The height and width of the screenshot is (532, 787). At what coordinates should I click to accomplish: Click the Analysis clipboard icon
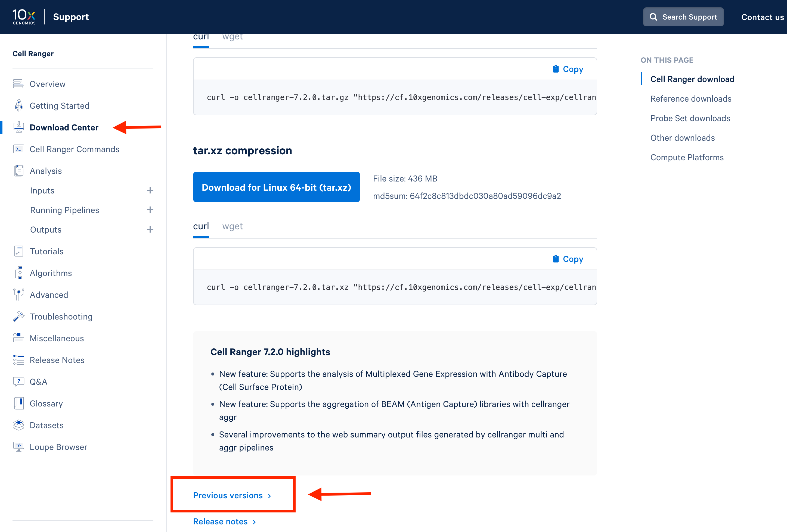(18, 171)
